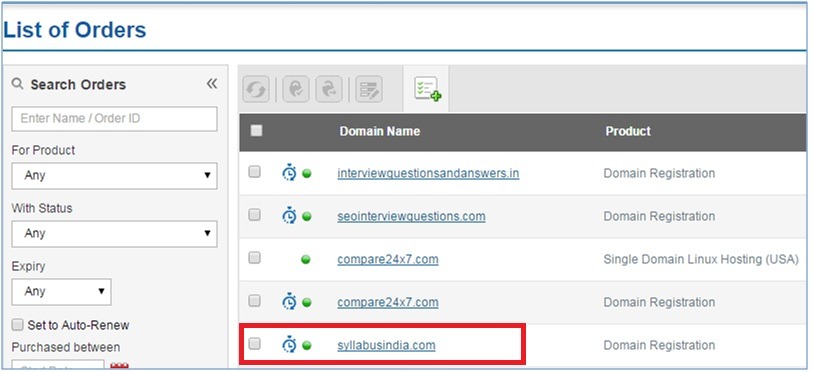Open compare24x7.com link in Domain Registration row
The height and width of the screenshot is (372, 813).
pos(388,302)
